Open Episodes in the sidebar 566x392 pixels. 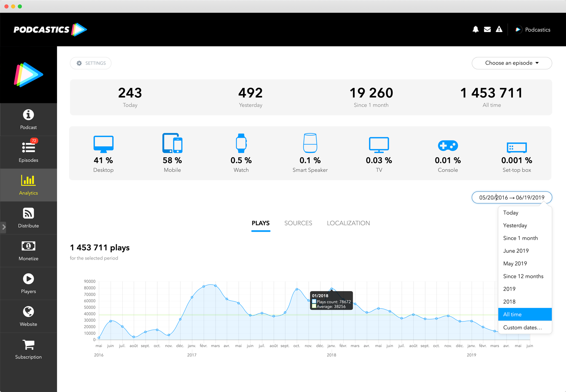(x=28, y=152)
